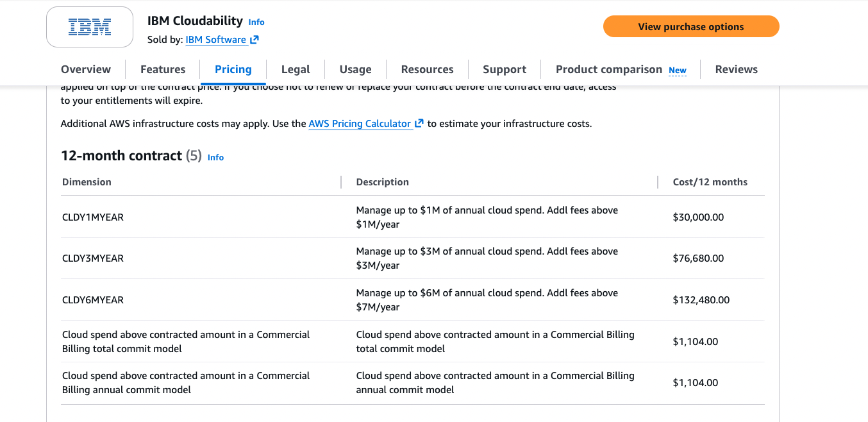This screenshot has width=868, height=422.
Task: Select the Cost/12 months column header
Action: [x=711, y=181]
